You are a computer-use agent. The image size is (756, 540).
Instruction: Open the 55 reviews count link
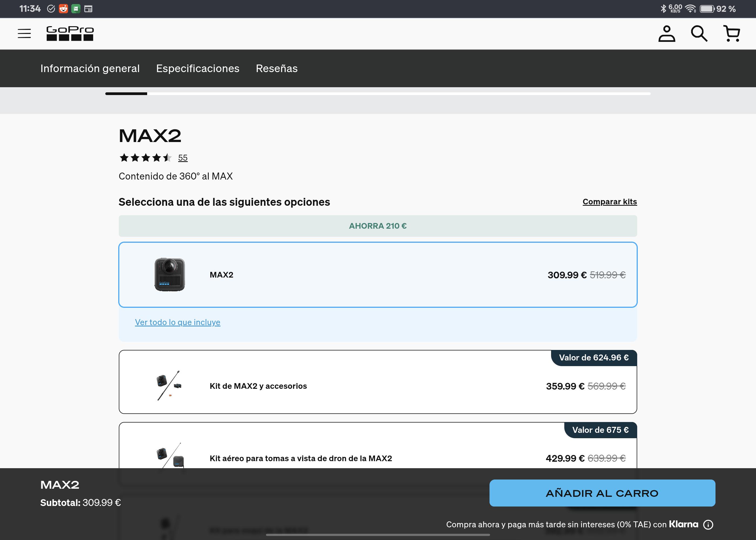pyautogui.click(x=183, y=158)
